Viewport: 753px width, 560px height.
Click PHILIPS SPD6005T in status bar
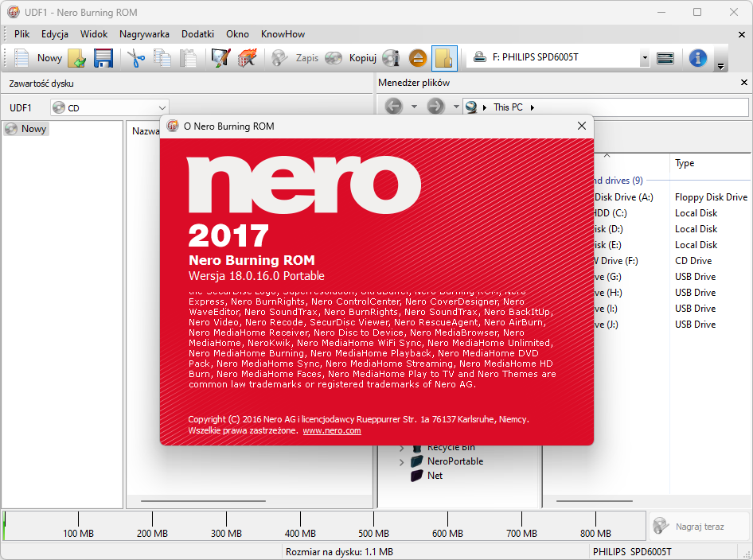coord(632,552)
